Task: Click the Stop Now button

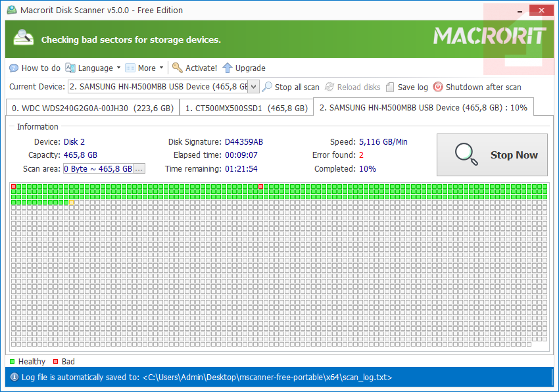Action: coord(492,155)
